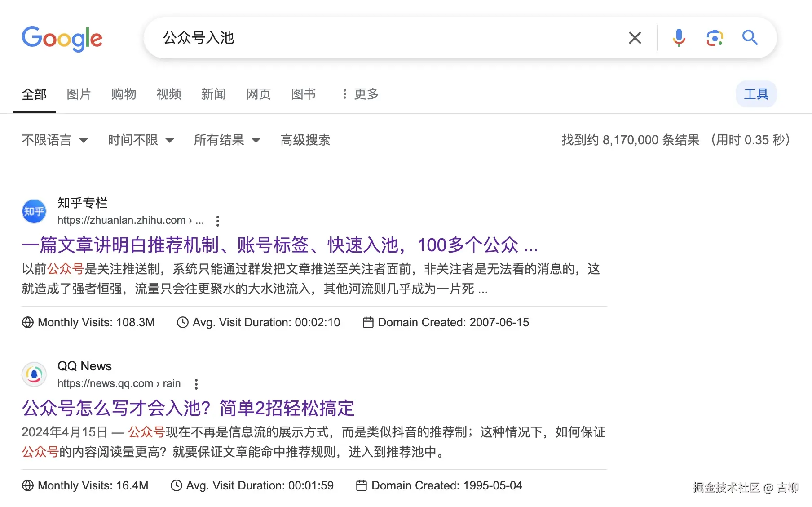The image size is (812, 507).
Task: Expand the 更多 menu
Action: pos(361,94)
